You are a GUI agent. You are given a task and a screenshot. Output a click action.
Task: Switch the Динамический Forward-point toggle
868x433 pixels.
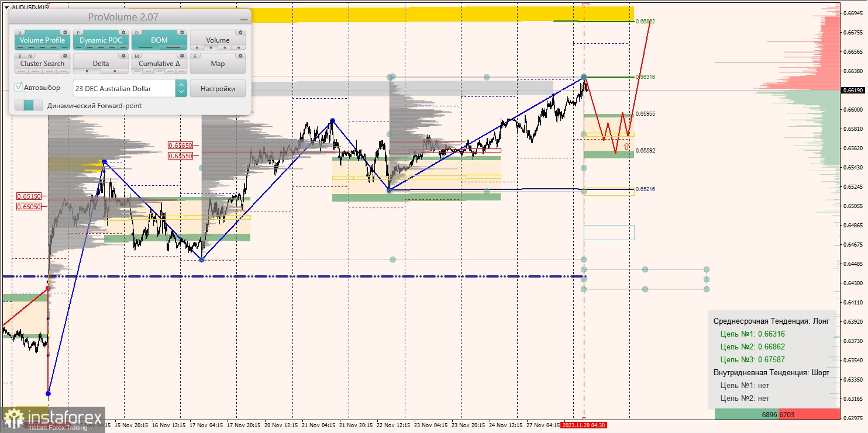point(28,105)
